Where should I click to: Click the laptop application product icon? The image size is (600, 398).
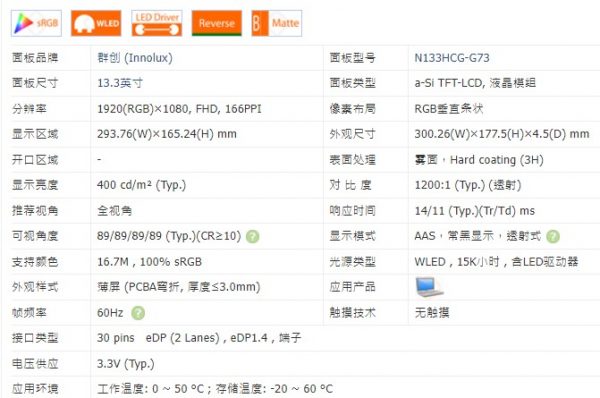pos(429,287)
